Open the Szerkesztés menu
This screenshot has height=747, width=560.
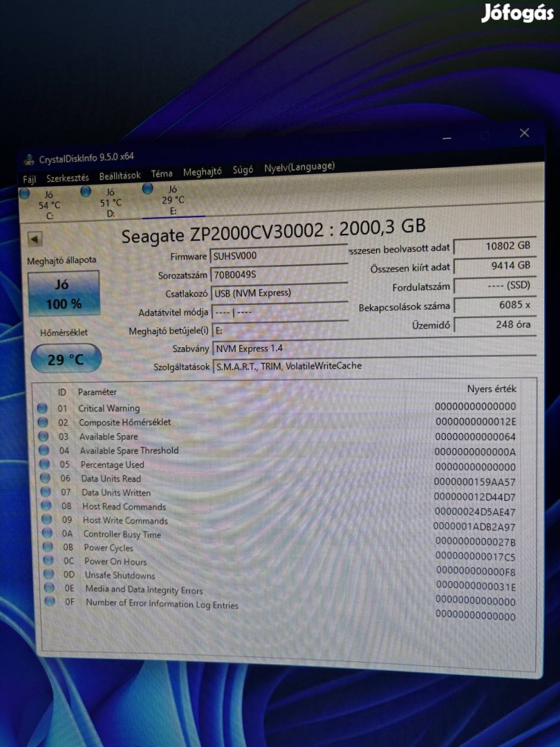click(x=68, y=178)
